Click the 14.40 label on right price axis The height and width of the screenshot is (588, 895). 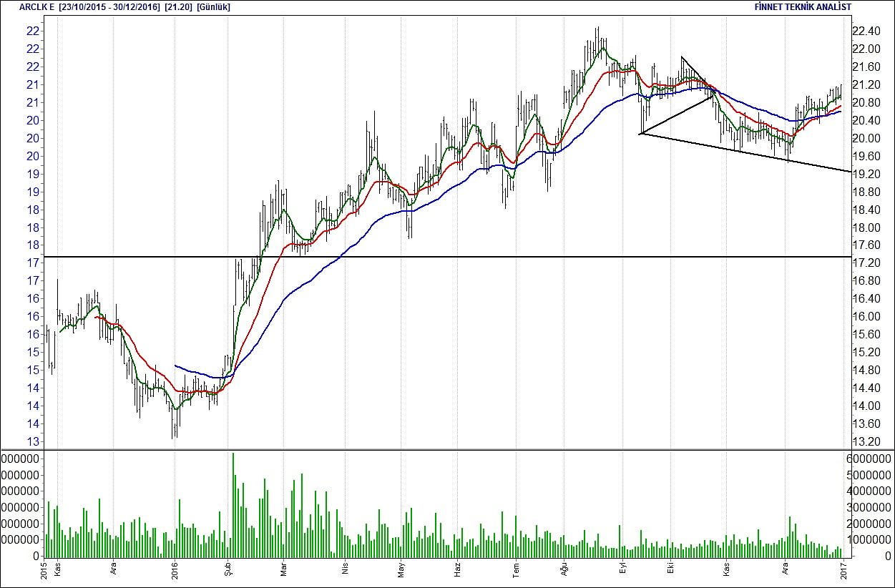click(x=866, y=388)
